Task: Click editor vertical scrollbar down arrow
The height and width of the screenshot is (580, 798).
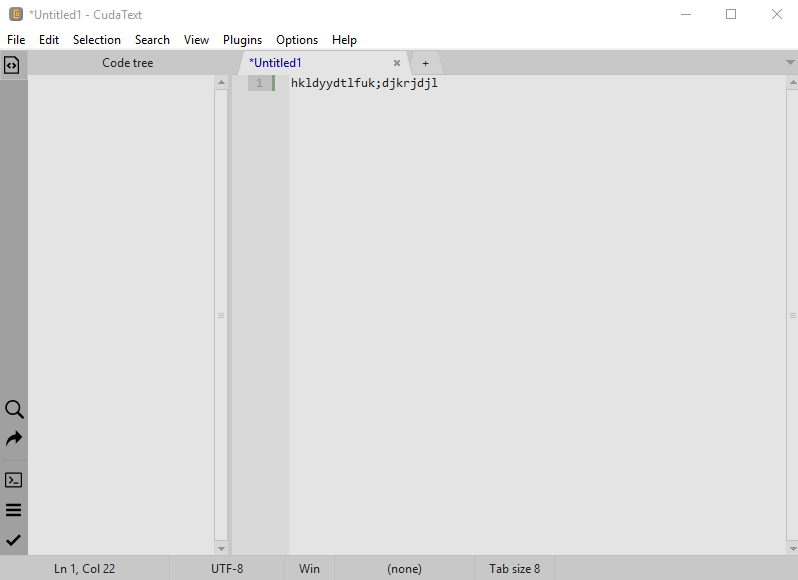Action: click(792, 548)
